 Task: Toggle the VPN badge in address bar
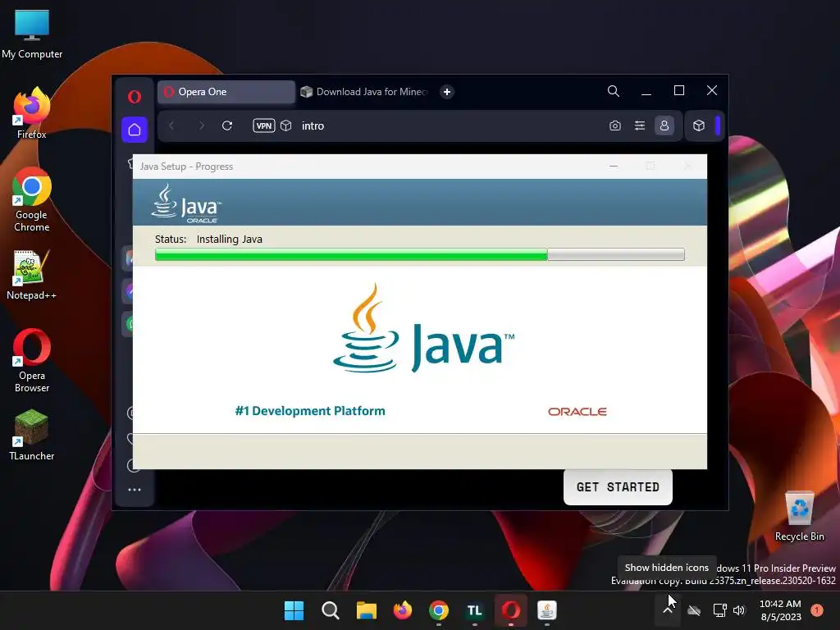[263, 126]
